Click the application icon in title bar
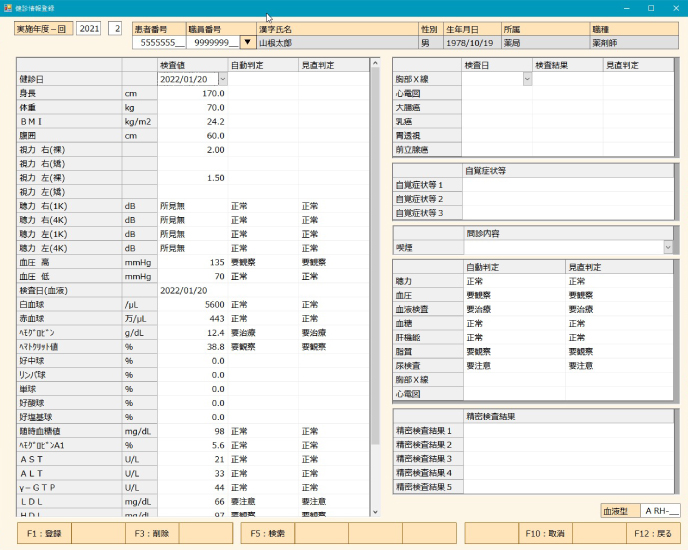Viewport: 688px width, 550px height. point(7,8)
